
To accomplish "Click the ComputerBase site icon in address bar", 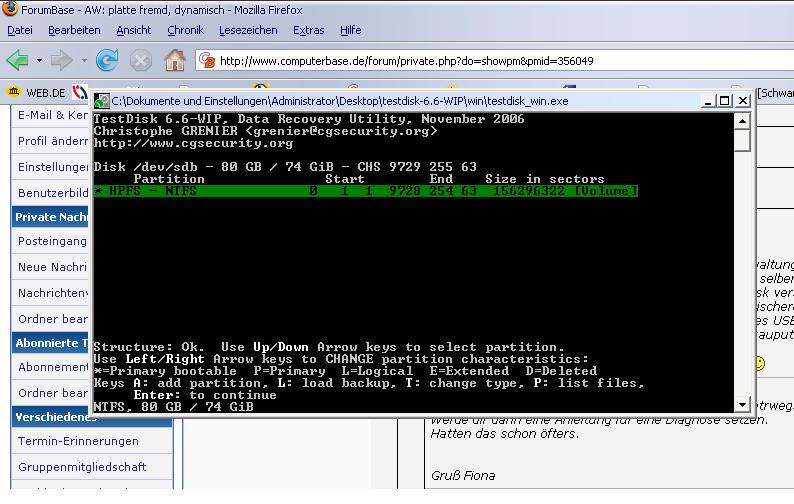I will [206, 60].
